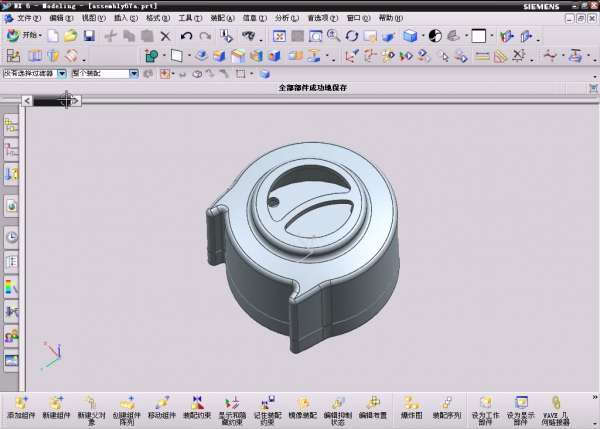Open the 添加组件 (Add Component) tool

pyautogui.click(x=21, y=406)
